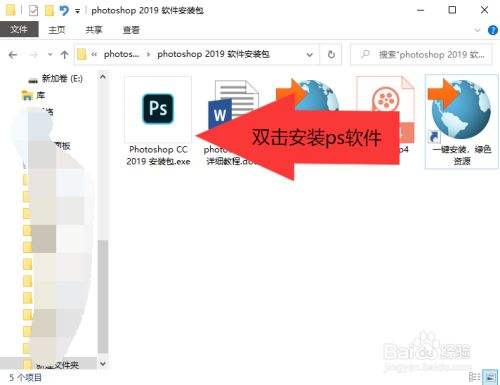Switch to the 主页 ribbon tab
The width and height of the screenshot is (500, 385).
point(57,30)
